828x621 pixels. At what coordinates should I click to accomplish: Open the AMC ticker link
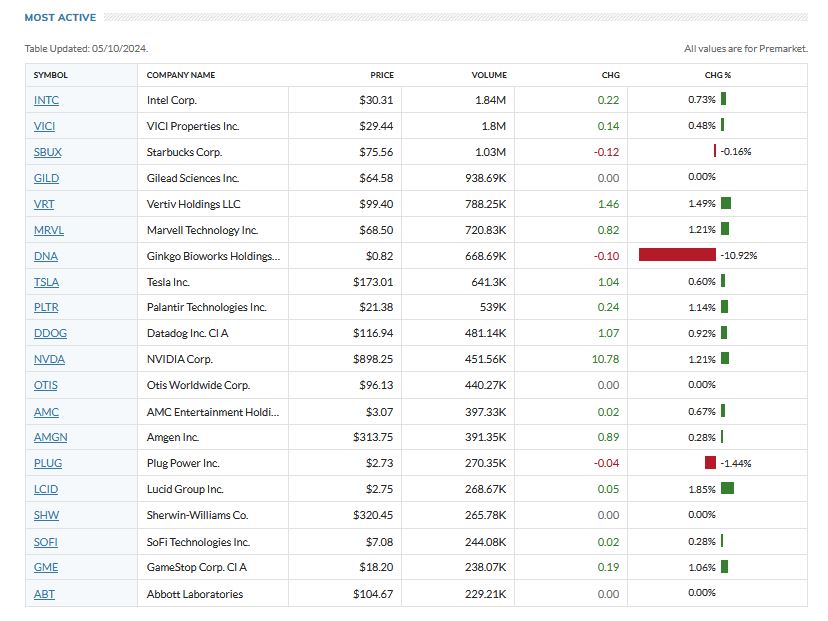(x=46, y=411)
